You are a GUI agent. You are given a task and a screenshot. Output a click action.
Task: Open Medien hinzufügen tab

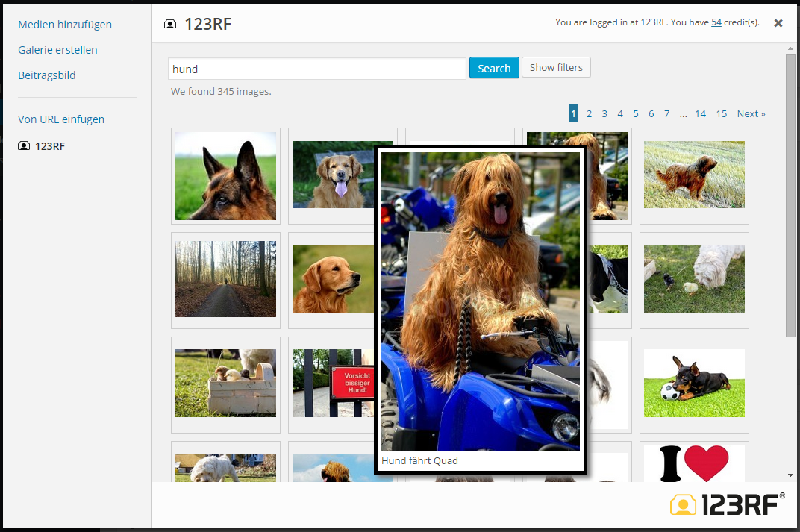[65, 25]
